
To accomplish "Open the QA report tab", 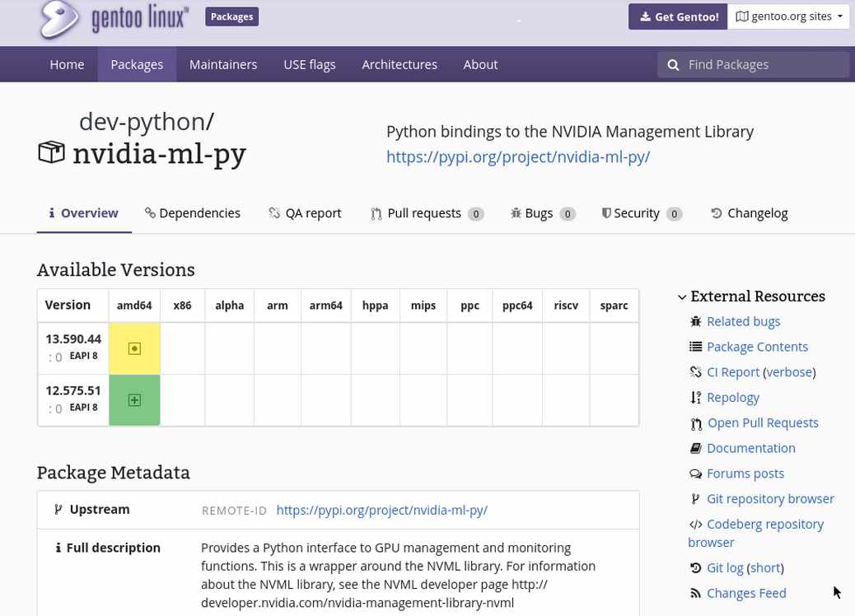I will (x=305, y=213).
